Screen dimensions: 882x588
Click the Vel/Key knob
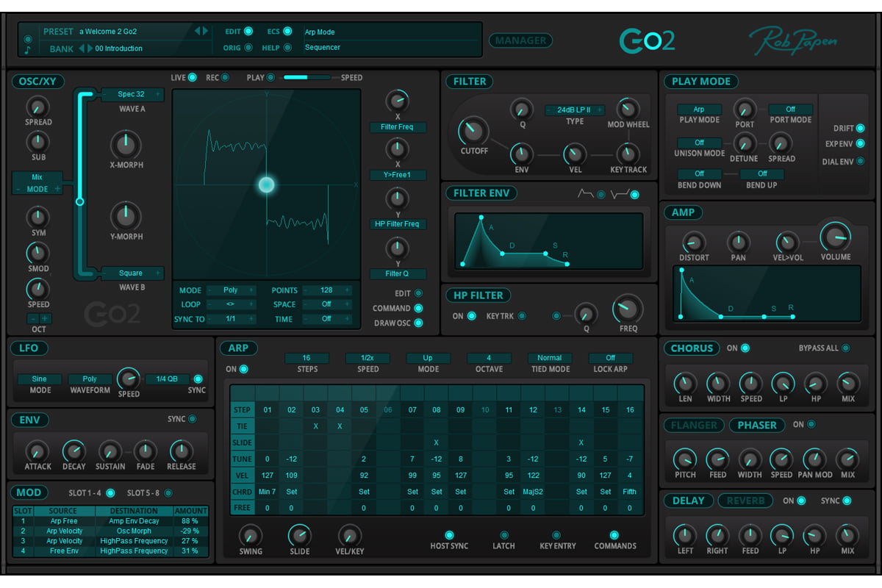click(x=349, y=536)
